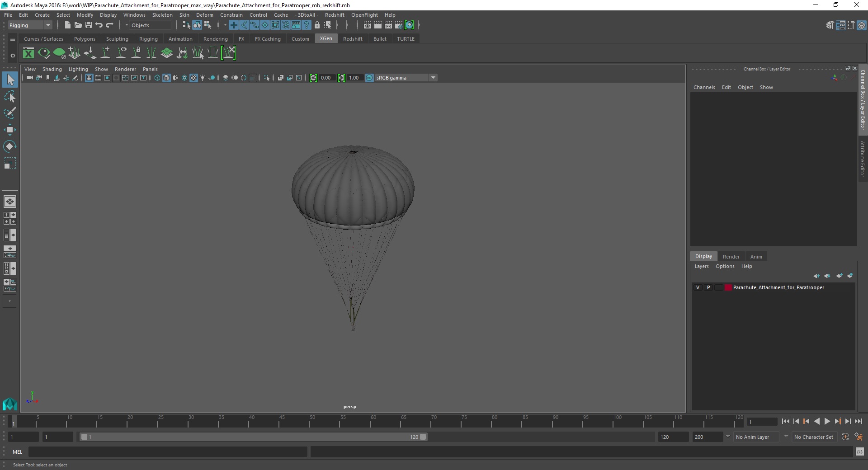
Task: Select the Lasso tool in toolbox
Action: [10, 97]
